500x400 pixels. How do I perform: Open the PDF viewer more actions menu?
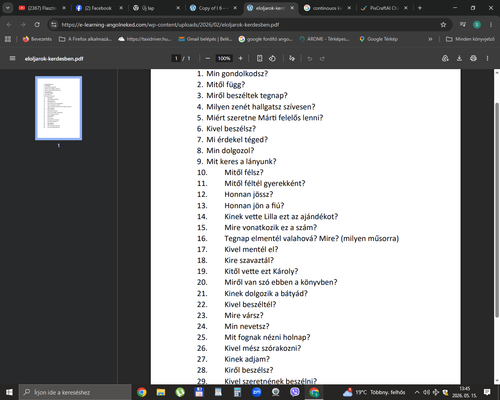(487, 58)
